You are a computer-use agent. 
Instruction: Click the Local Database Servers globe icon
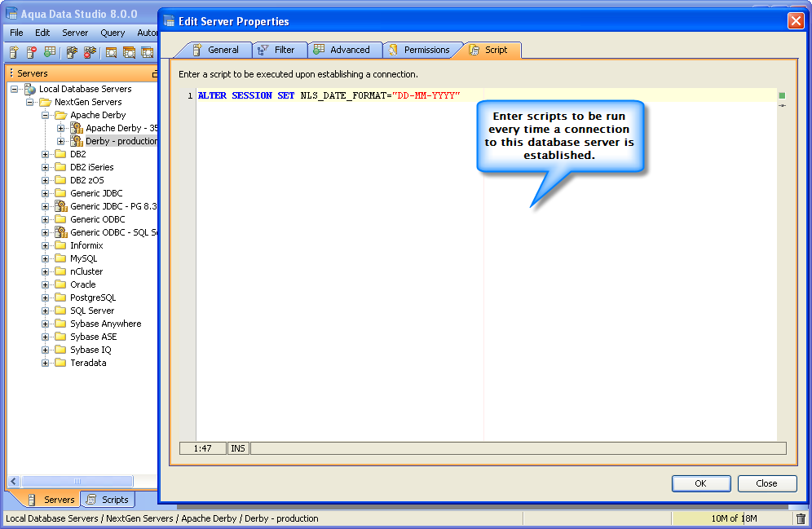tap(30, 89)
